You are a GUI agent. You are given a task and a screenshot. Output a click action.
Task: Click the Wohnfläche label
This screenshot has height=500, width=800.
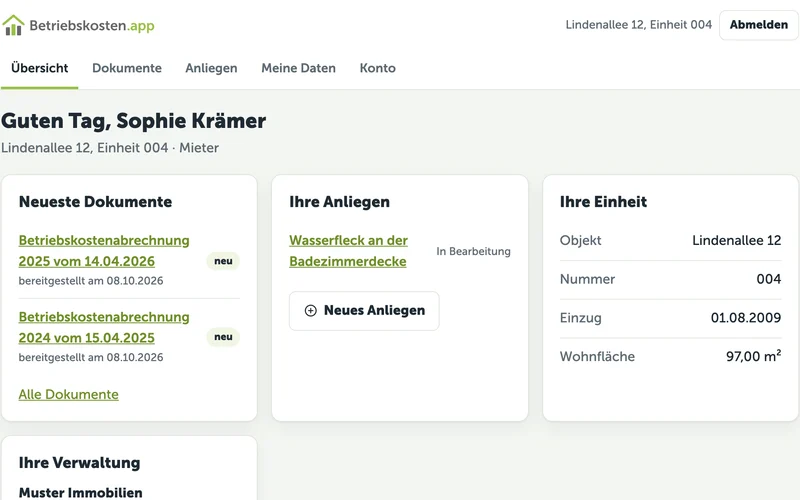(x=597, y=356)
